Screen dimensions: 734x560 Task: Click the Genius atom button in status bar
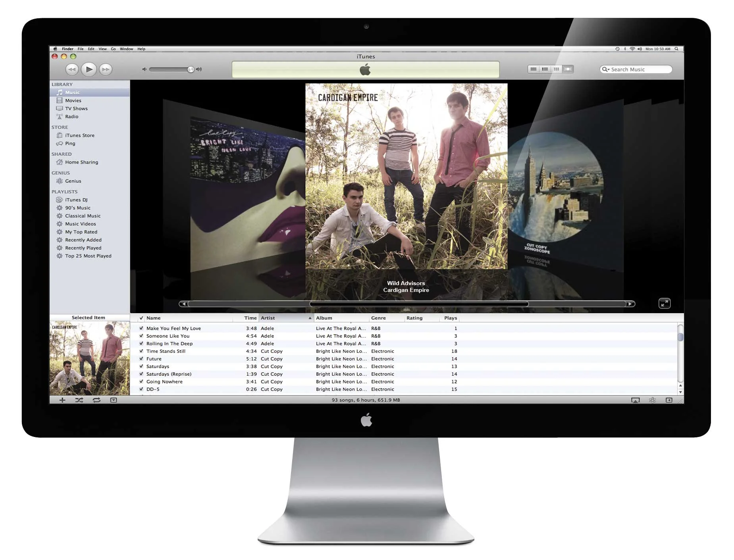(x=652, y=400)
